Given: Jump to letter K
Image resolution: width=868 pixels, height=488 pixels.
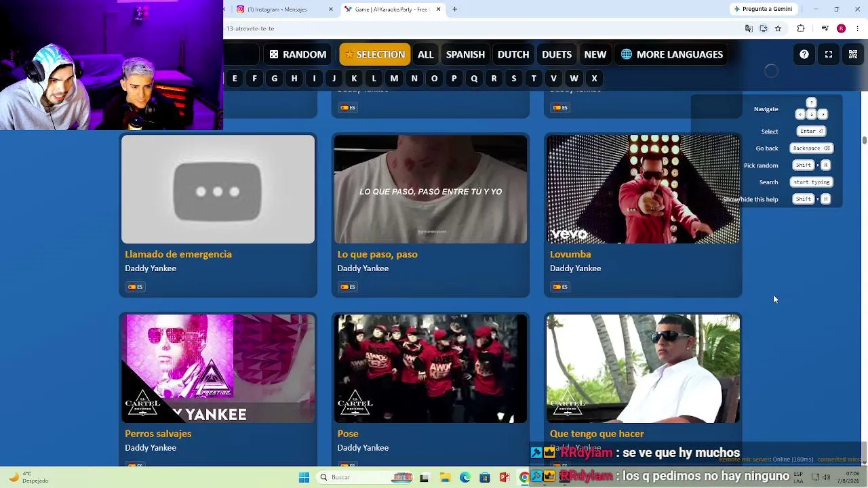Looking at the screenshot, I should 354,79.
